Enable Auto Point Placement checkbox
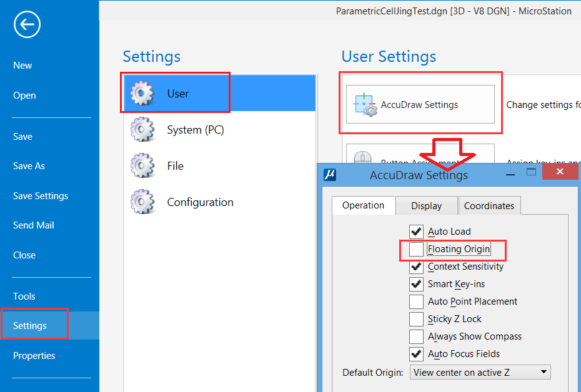The image size is (581, 392). click(416, 301)
